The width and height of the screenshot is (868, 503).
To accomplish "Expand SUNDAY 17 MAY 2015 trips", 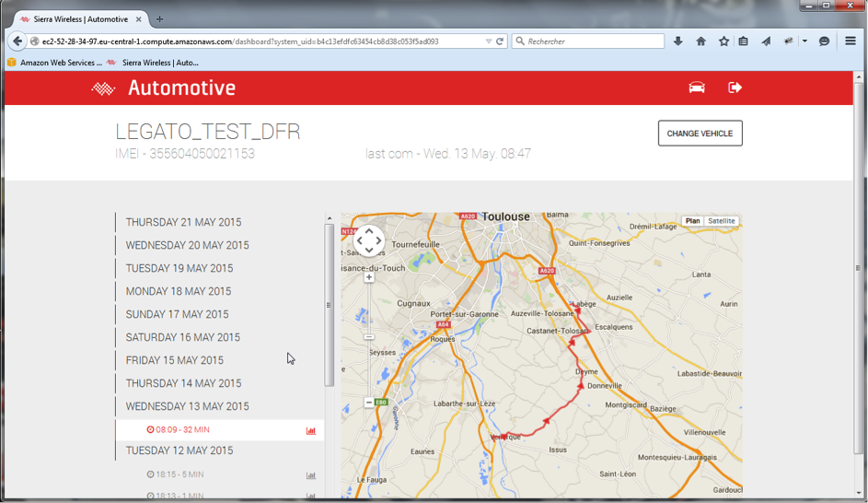I will [177, 314].
